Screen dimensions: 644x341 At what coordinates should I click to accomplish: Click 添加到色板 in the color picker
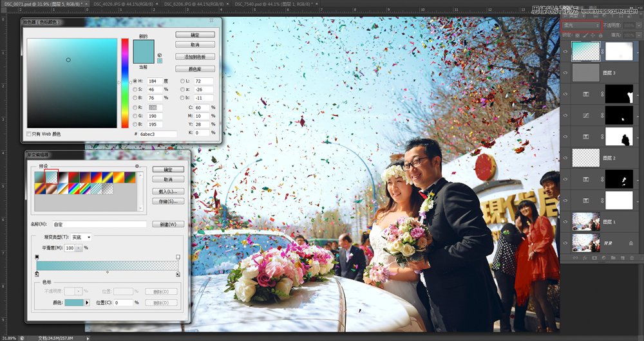click(x=195, y=57)
